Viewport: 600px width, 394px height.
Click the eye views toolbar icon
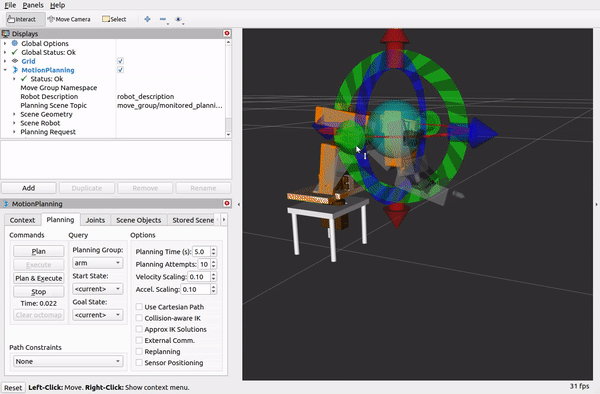point(178,19)
